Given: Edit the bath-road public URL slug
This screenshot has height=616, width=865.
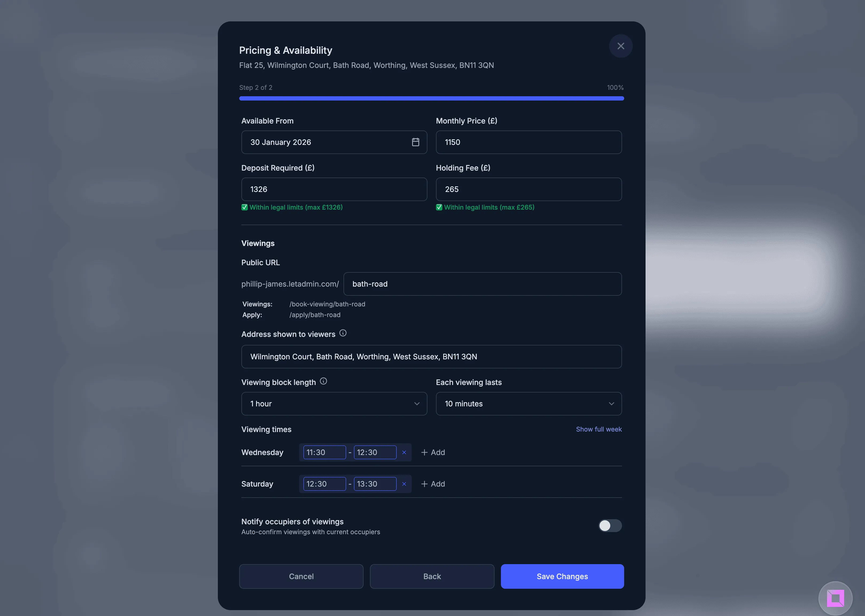Looking at the screenshot, I should (482, 284).
